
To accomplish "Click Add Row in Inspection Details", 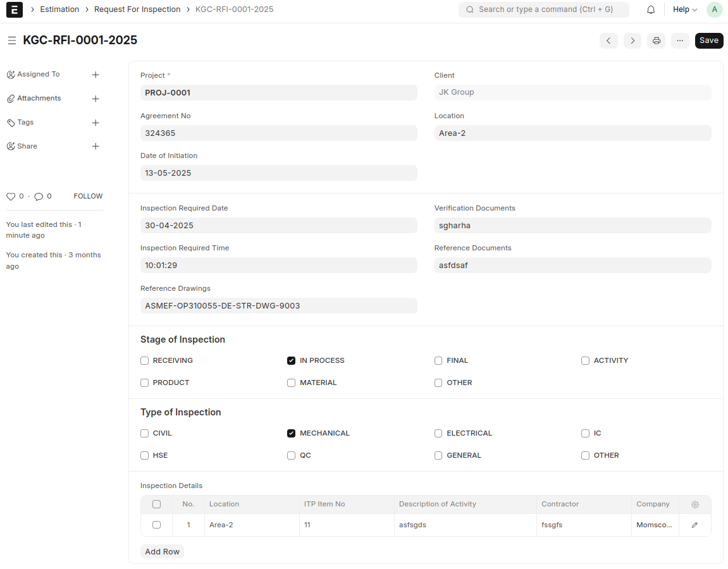I will pos(162,551).
